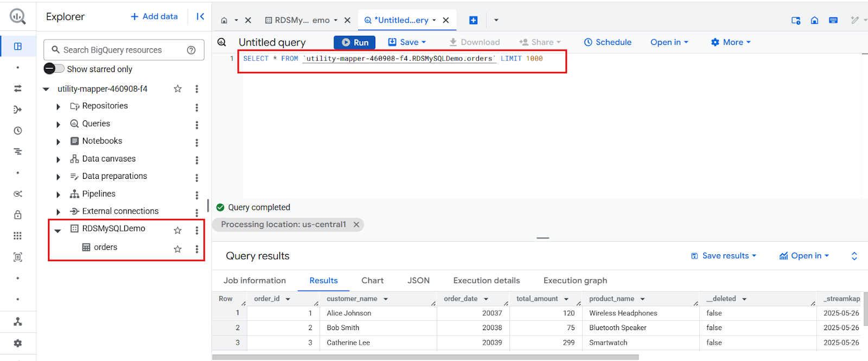The width and height of the screenshot is (868, 361).
Task: Open the order_id column sort menu
Action: click(x=288, y=299)
